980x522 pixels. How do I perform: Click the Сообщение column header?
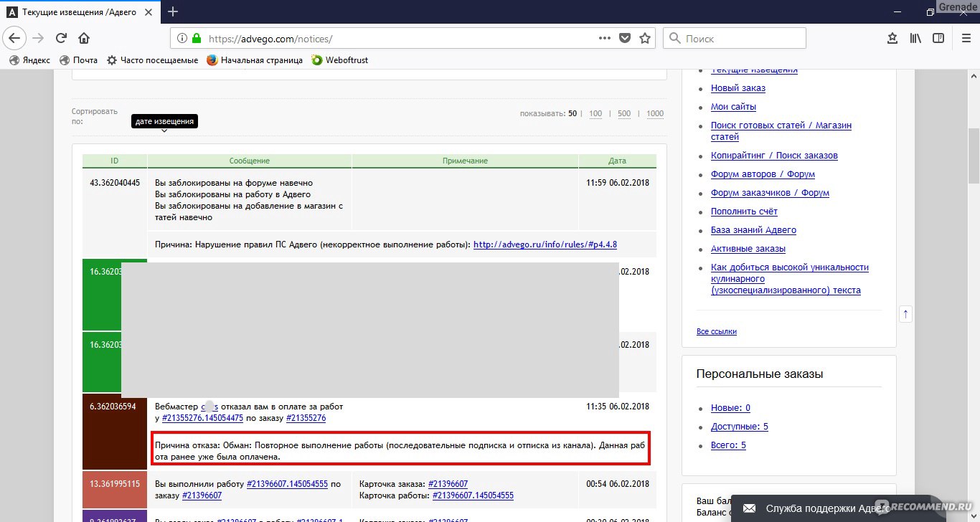250,161
